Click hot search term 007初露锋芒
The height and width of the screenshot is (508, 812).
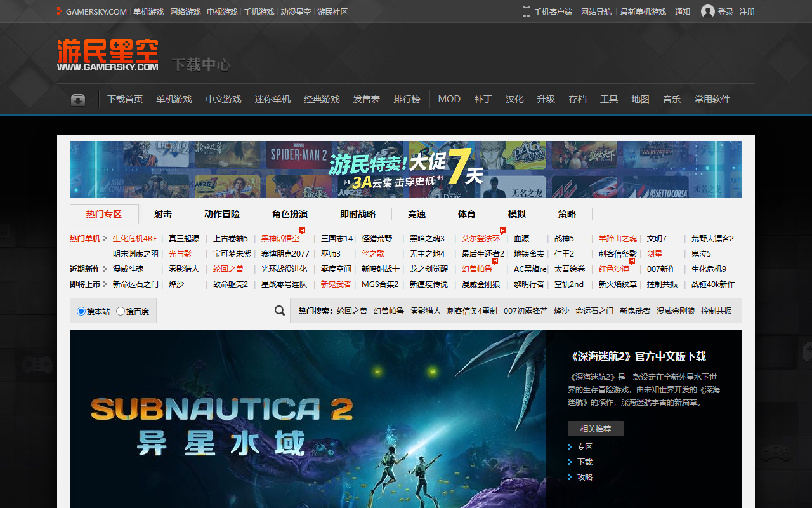pyautogui.click(x=525, y=311)
